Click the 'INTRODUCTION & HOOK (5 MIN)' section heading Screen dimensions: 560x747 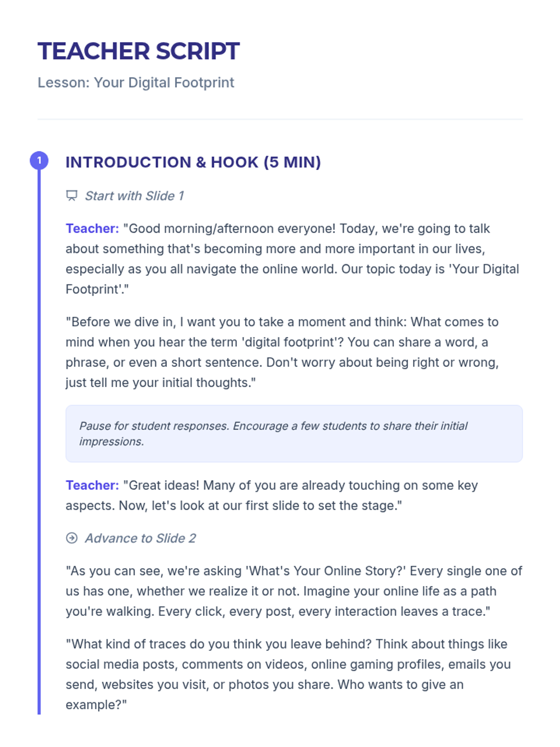pos(193,162)
